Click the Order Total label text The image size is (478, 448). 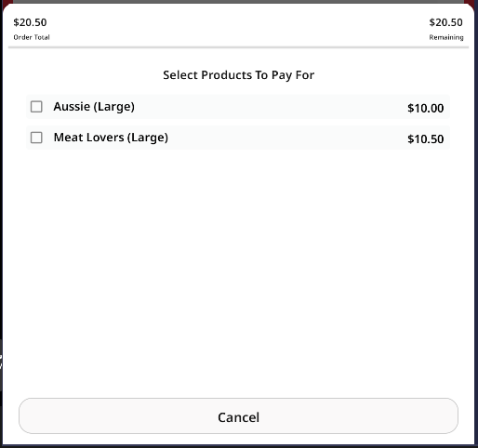[x=32, y=37]
